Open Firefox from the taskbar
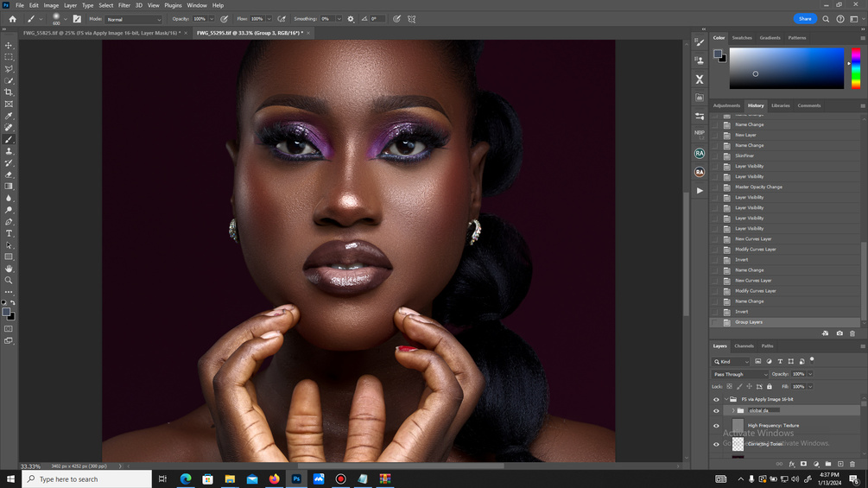The height and width of the screenshot is (488, 868). click(274, 479)
